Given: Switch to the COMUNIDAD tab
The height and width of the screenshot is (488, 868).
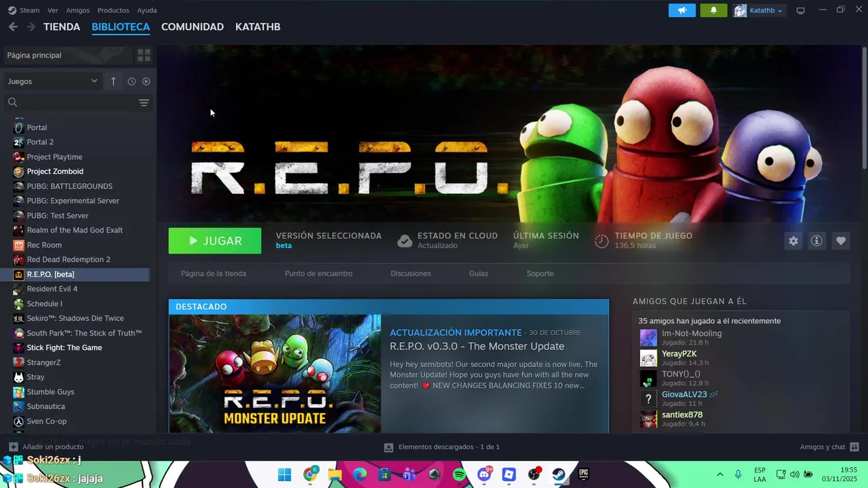Looking at the screenshot, I should click(x=193, y=26).
